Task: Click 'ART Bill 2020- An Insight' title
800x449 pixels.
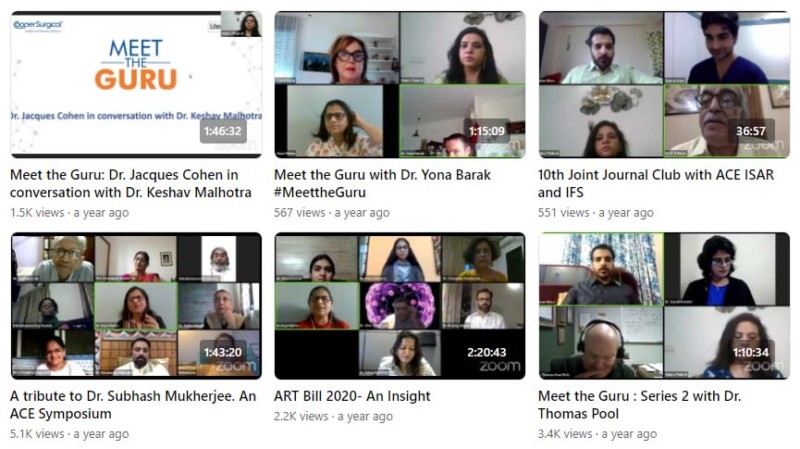Action: (x=352, y=396)
